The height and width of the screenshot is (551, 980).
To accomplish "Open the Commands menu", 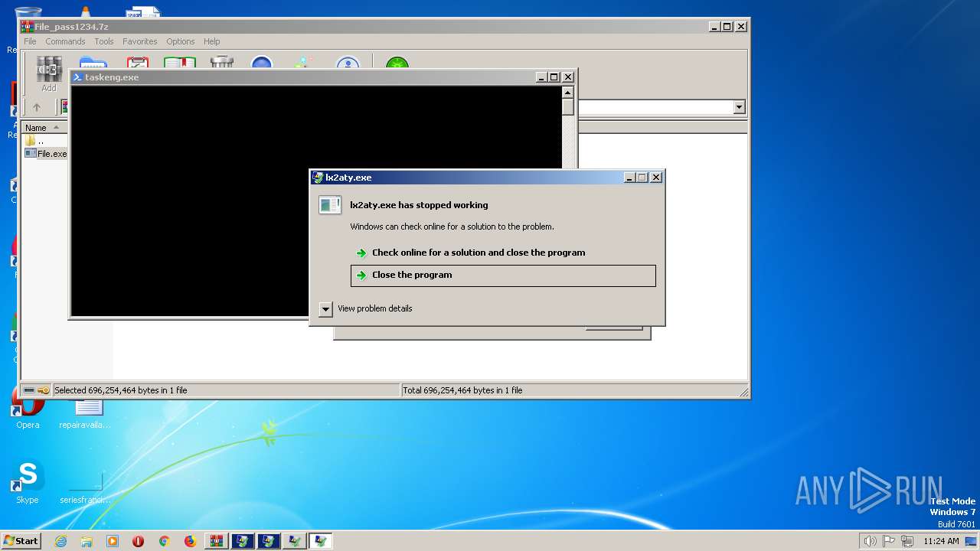I will 65,41.
